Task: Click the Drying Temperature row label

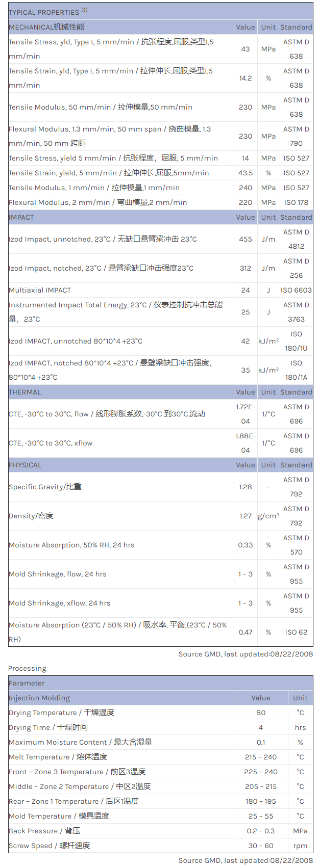Action: click(x=61, y=713)
